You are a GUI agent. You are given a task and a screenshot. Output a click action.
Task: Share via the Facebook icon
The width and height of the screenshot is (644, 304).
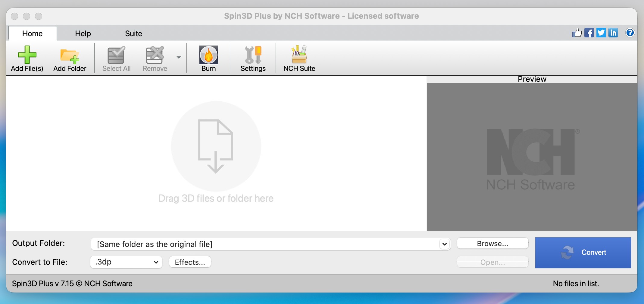click(589, 33)
